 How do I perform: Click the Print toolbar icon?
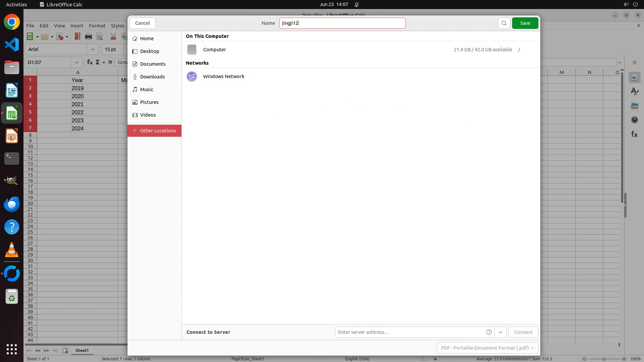click(89, 37)
